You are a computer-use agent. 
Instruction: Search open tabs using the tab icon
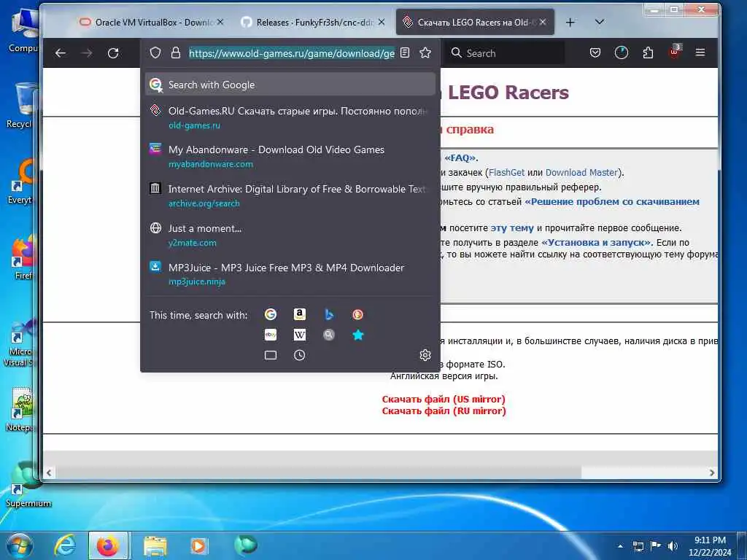[x=271, y=355]
